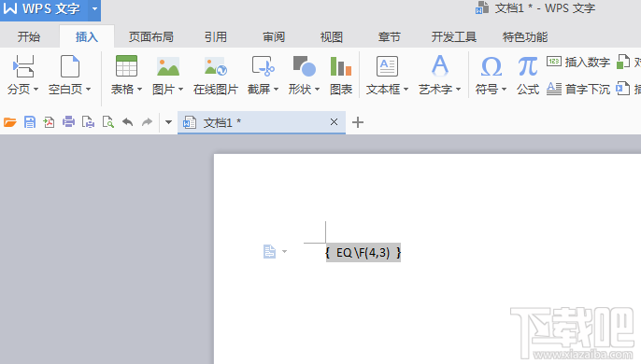Click the 形状 shapes icon

305,66
